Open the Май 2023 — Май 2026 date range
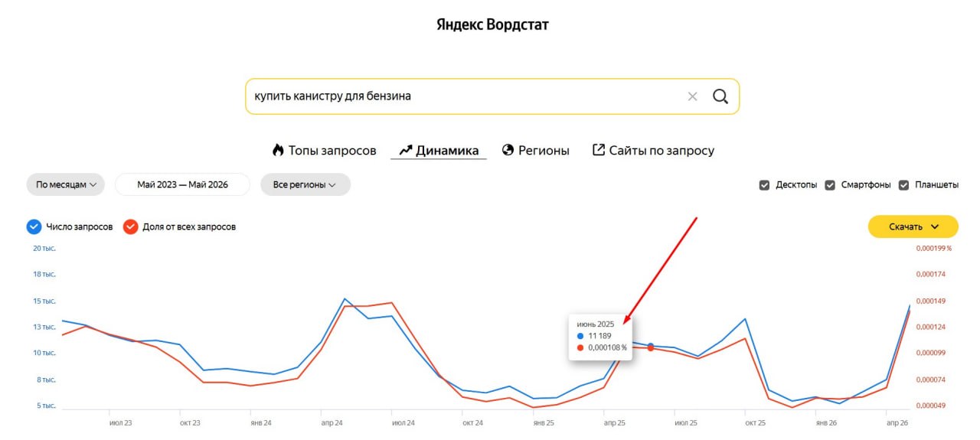The height and width of the screenshot is (440, 980). click(182, 184)
